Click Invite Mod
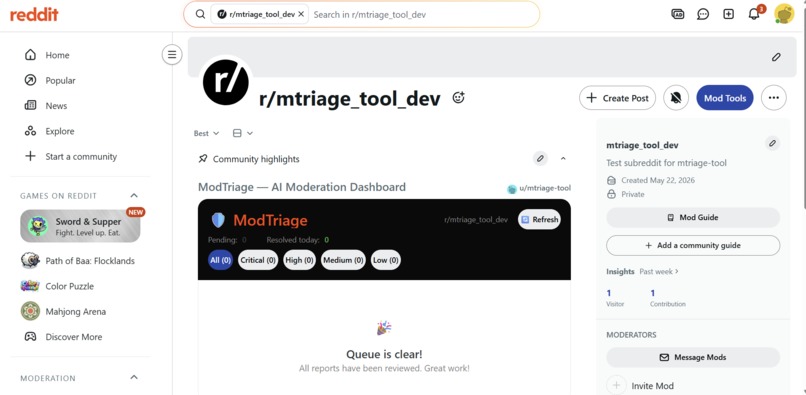The width and height of the screenshot is (806, 395). pos(640,386)
